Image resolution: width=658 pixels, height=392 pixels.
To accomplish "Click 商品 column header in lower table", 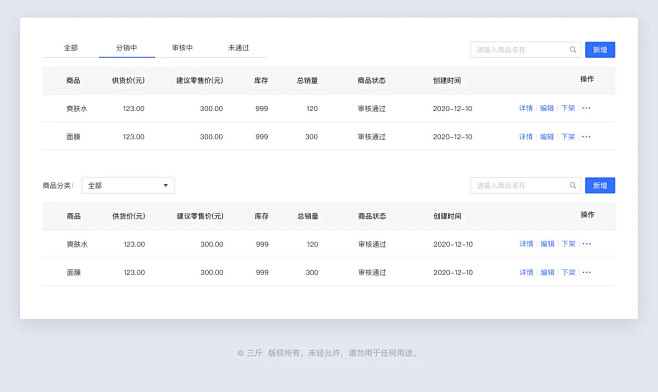I will pyautogui.click(x=73, y=216).
